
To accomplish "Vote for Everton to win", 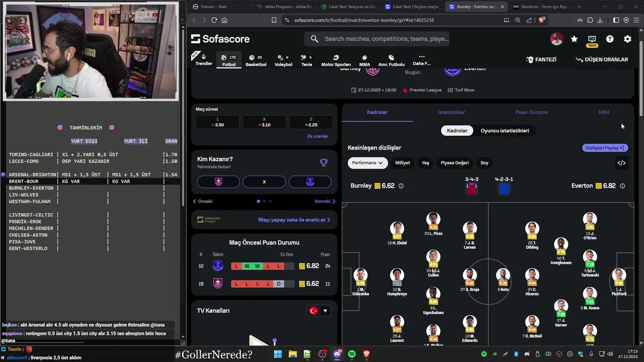I will point(310,182).
